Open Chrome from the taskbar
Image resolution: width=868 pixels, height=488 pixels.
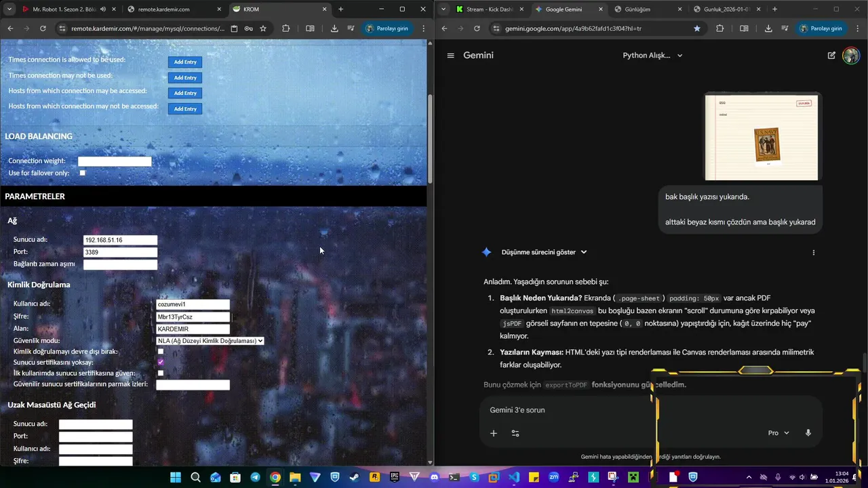275,477
